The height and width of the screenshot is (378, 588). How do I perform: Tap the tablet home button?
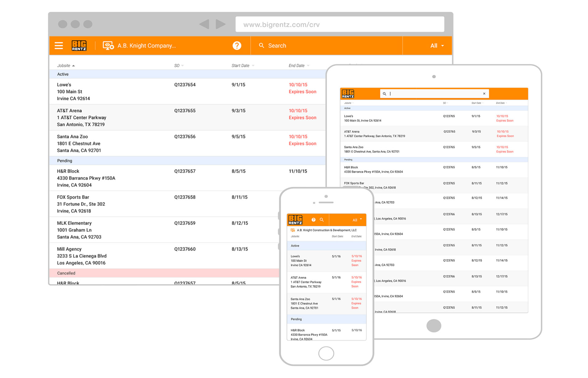[x=434, y=325]
